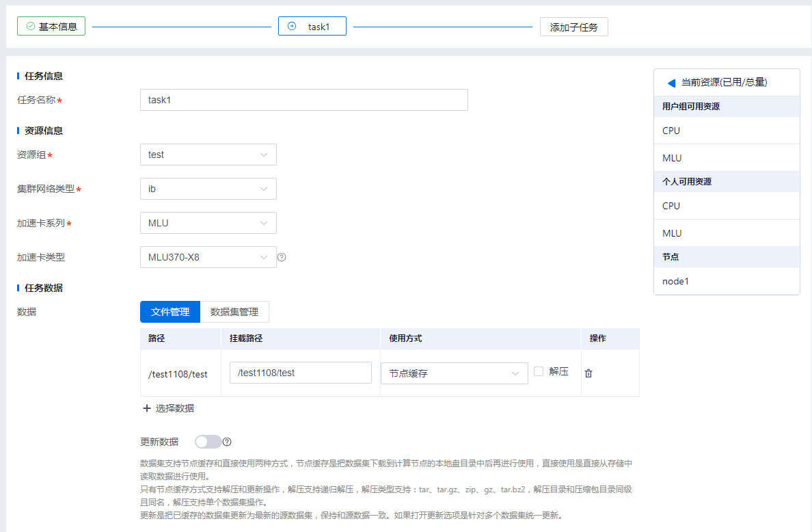812x532 pixels.
Task: Open the 加速卡类型 dropdown showing MLU370-X8
Action: point(208,257)
